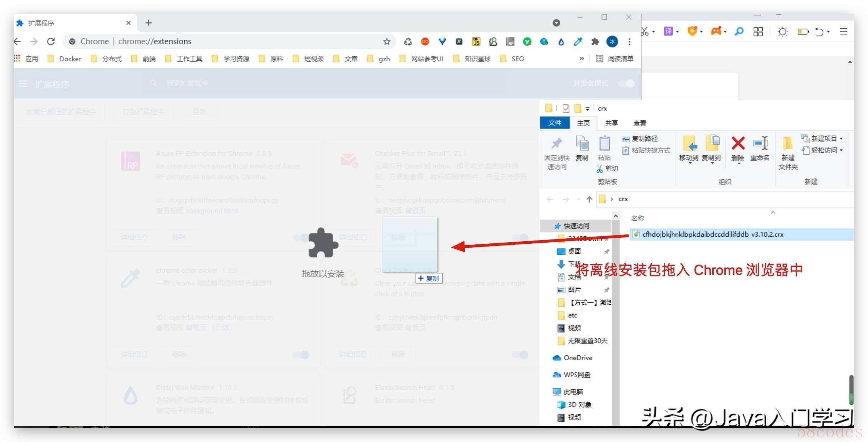Expand the New Item dropdown
Image resolution: width=868 pixels, height=442 pixels.
(841, 139)
